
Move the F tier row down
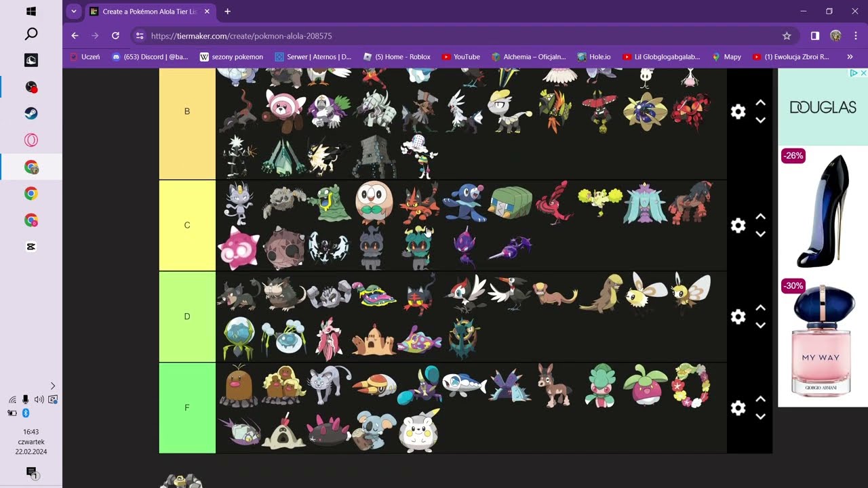click(761, 416)
